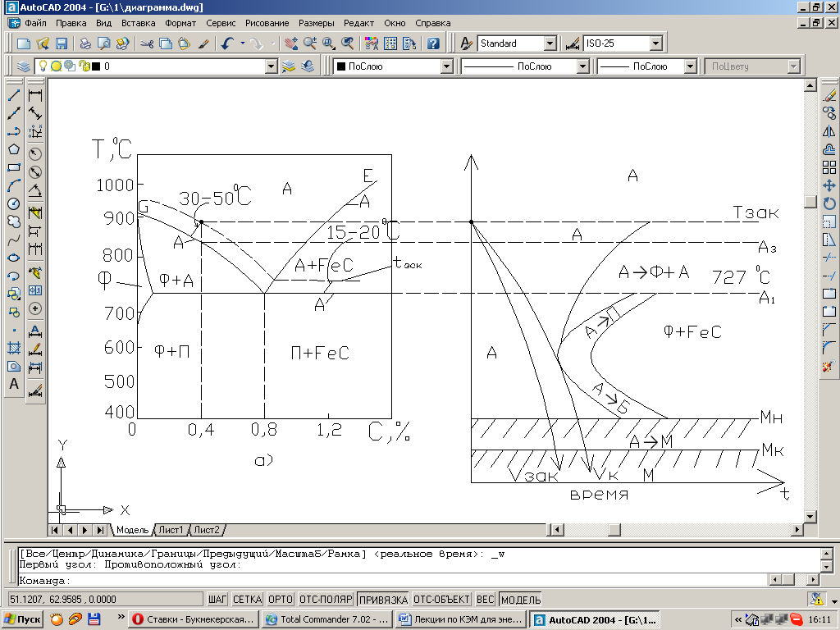Click the Windows Пуск start button
The width and height of the screenshot is (840, 630).
(x=23, y=619)
